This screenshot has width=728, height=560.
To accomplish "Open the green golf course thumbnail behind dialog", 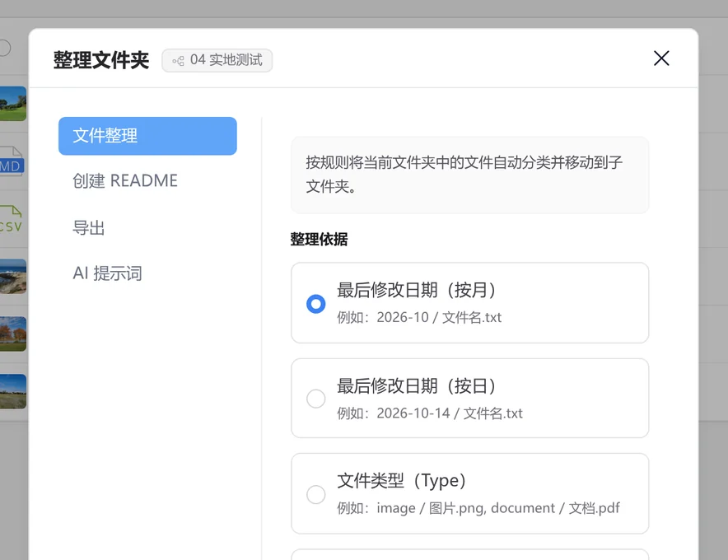I will [13, 104].
